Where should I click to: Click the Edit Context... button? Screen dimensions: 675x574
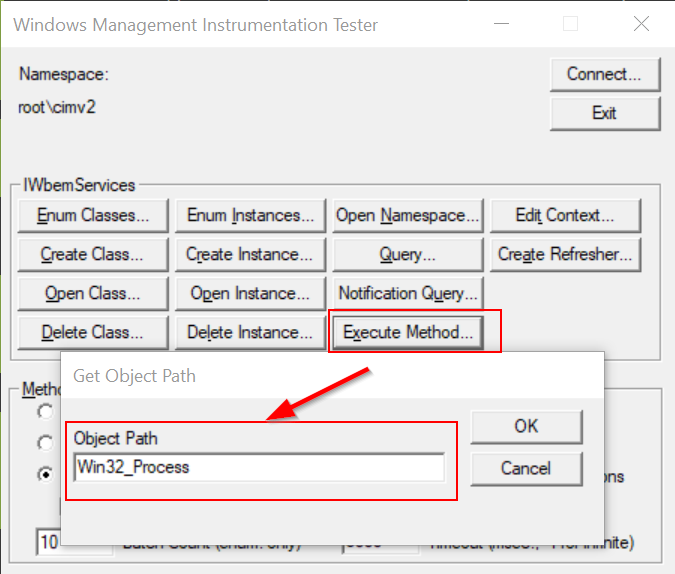pyautogui.click(x=564, y=215)
